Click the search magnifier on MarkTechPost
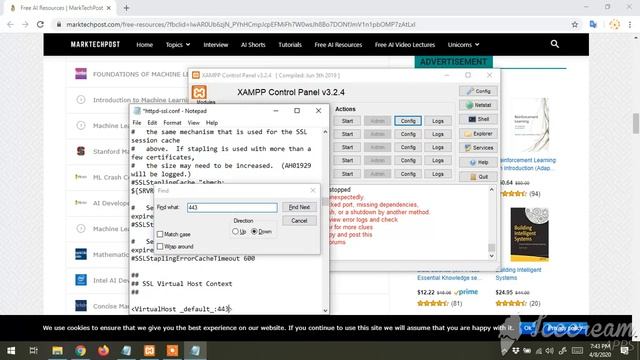640x360 pixels. [554, 44]
